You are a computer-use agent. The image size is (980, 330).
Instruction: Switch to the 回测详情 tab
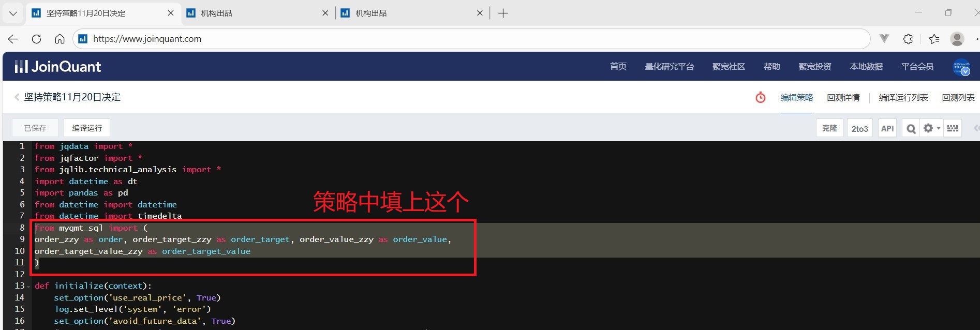click(843, 97)
